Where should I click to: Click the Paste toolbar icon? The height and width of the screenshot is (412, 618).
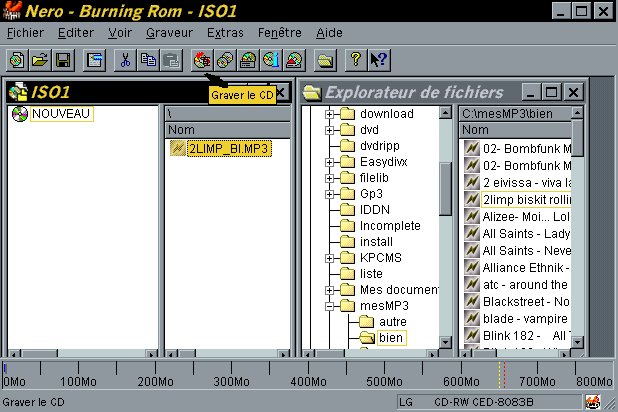click(x=171, y=60)
